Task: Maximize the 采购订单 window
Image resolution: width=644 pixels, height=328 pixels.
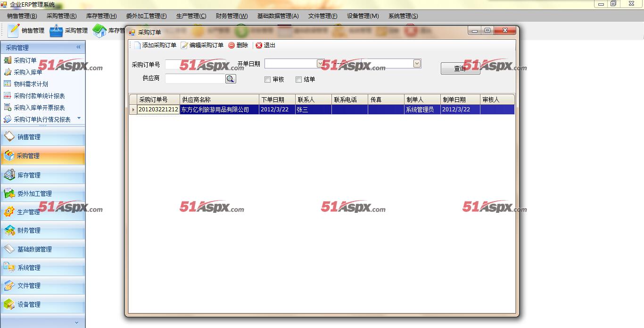Action: pyautogui.click(x=487, y=31)
